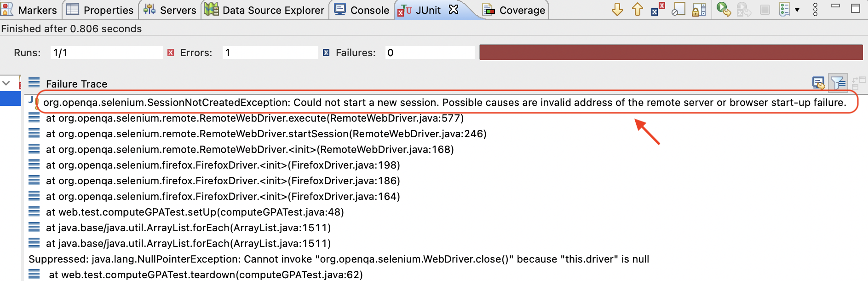Viewport: 868px width, 281px height.
Task: Show skipped tests only toggle
Action: pyautogui.click(x=678, y=9)
